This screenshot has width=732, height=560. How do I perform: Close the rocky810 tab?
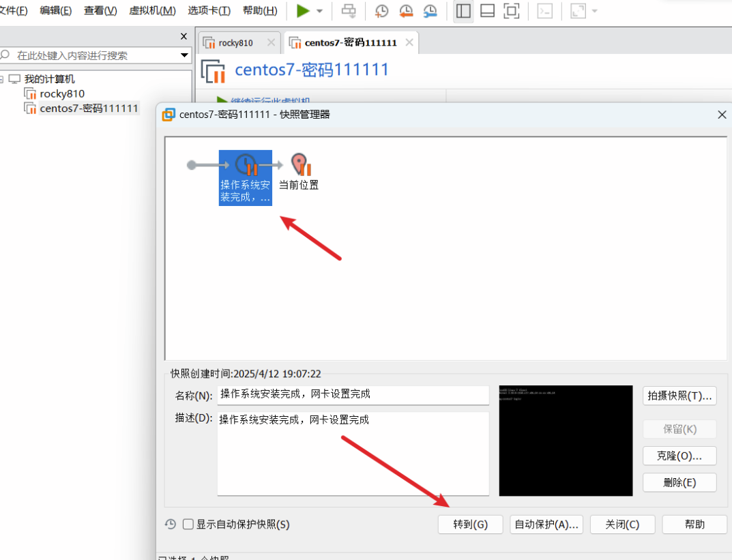point(271,42)
